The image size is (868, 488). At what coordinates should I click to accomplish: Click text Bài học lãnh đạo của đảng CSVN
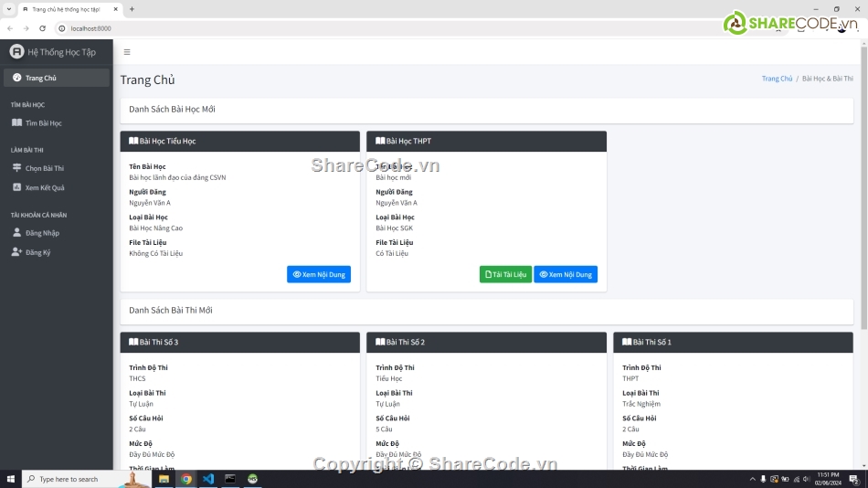[177, 177]
